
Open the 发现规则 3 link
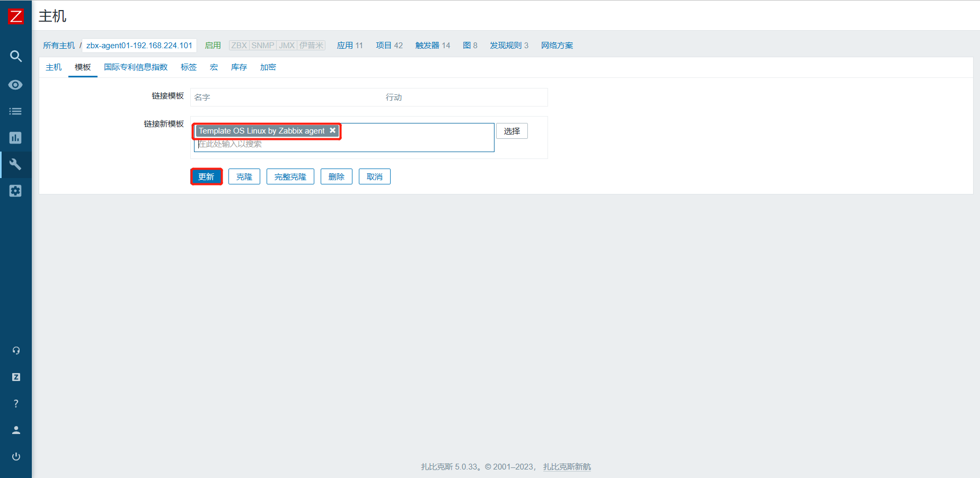[x=509, y=46]
